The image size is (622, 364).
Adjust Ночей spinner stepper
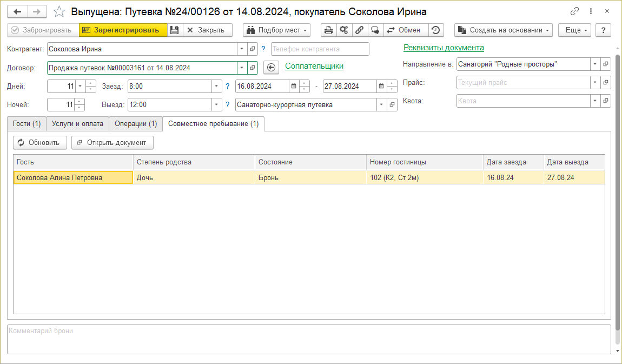click(80, 105)
